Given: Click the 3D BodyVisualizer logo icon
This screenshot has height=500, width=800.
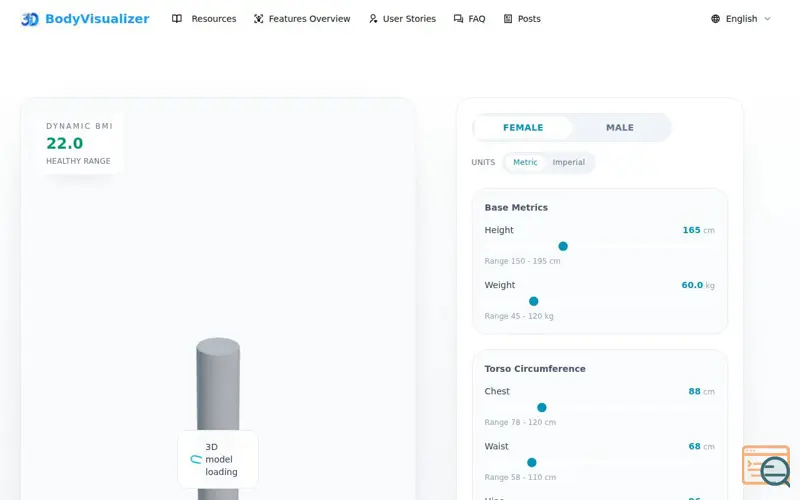Looking at the screenshot, I should [30, 19].
